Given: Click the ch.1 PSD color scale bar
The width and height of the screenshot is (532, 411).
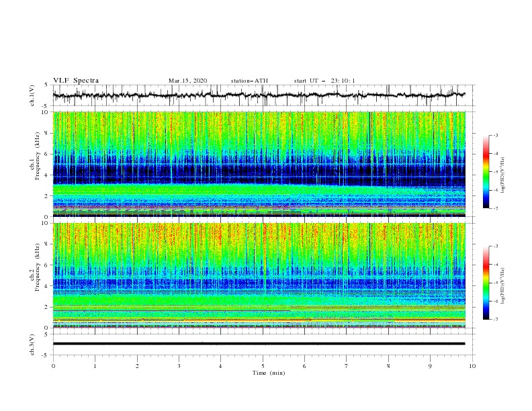Looking at the screenshot, I should [486, 172].
